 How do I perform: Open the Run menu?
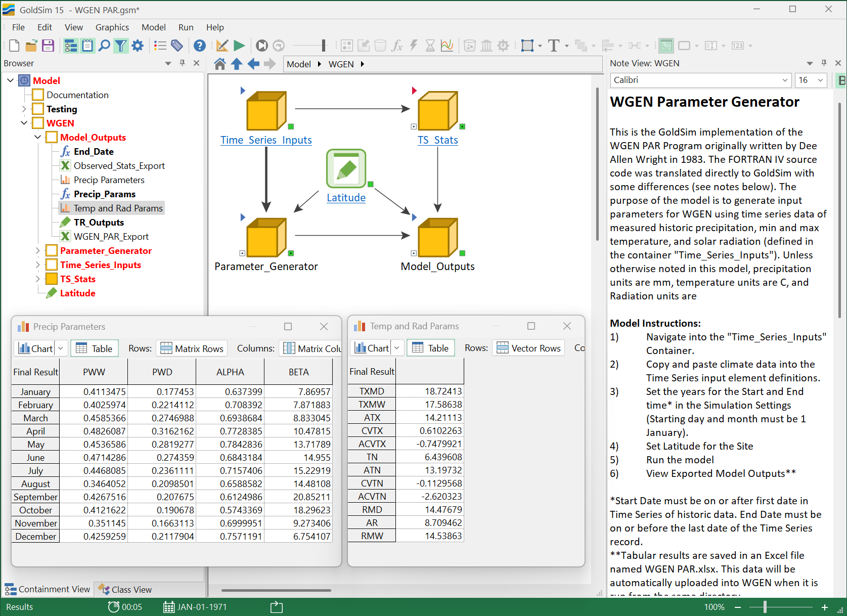186,27
